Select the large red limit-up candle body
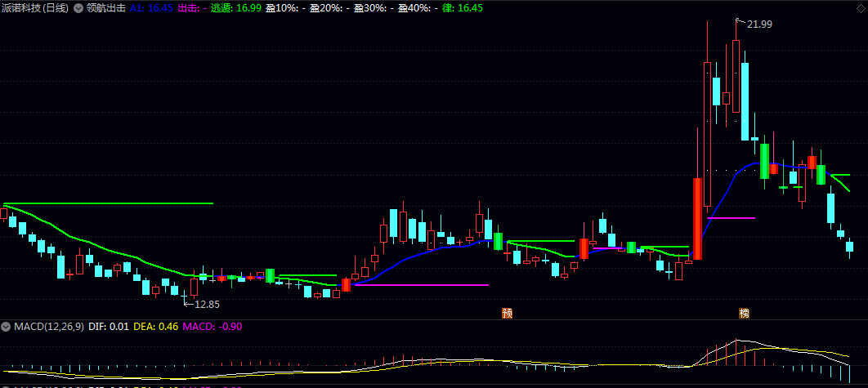Image resolution: width=868 pixels, height=388 pixels. [697, 219]
